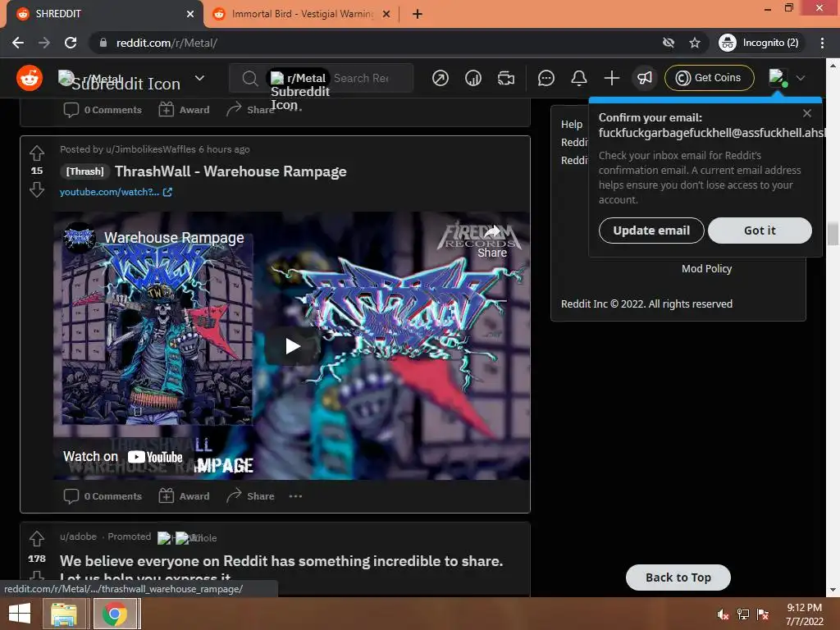Viewport: 840px width, 630px height.
Task: Open the All posts chart icon
Action: coord(473,78)
